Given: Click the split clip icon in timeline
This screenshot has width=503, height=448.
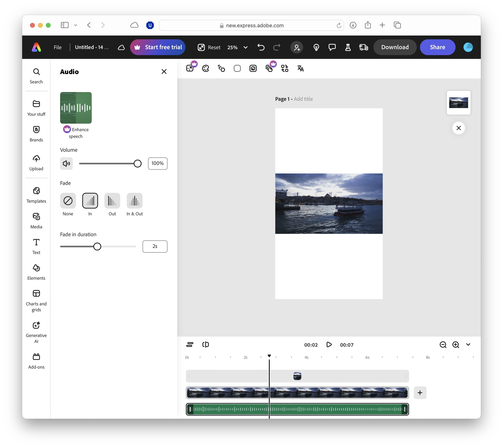Looking at the screenshot, I should pyautogui.click(x=205, y=345).
